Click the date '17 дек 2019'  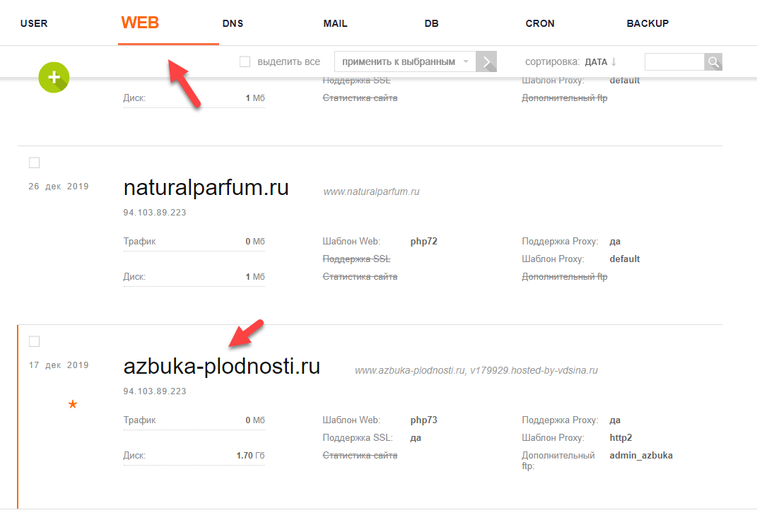(x=59, y=365)
